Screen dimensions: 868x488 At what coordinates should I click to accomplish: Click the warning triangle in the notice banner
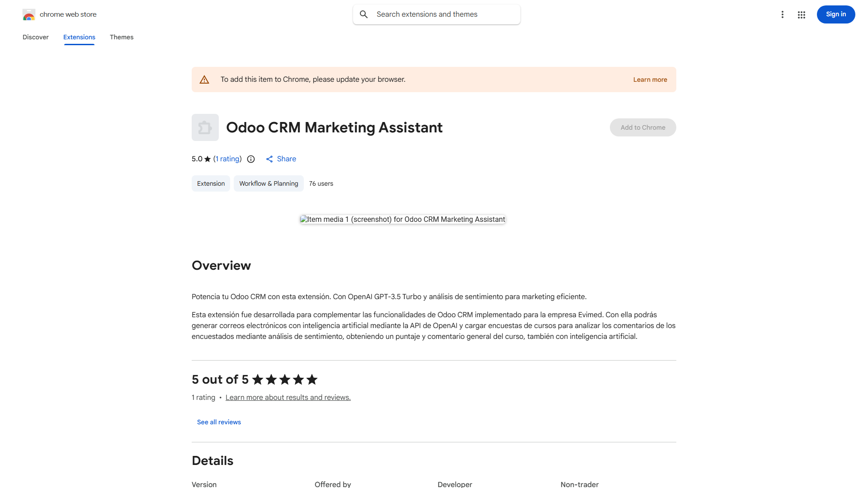[x=204, y=79]
